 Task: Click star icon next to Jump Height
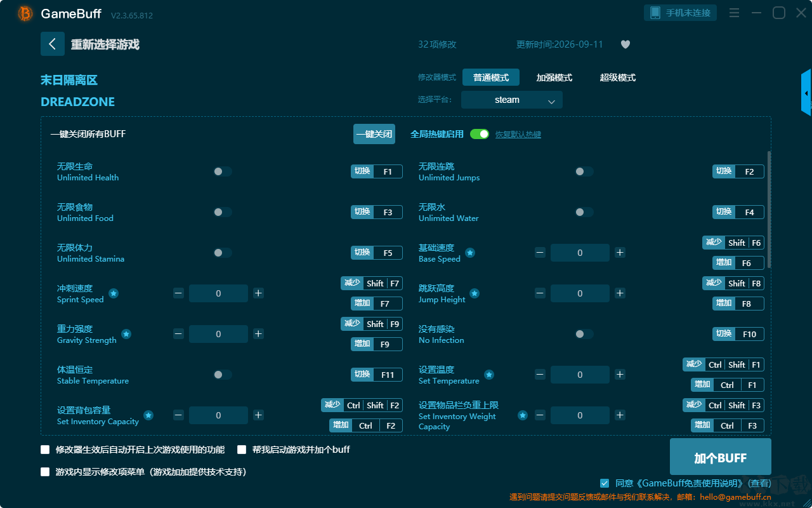coord(474,293)
